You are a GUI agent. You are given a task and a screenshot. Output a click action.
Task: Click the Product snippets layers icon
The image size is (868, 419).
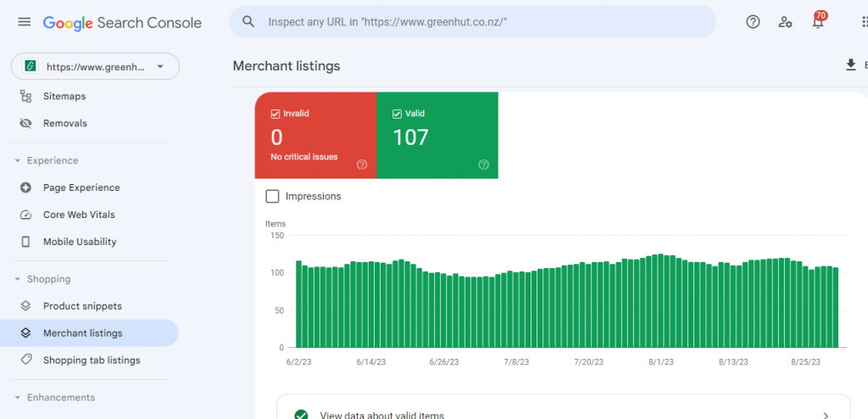pyautogui.click(x=25, y=306)
